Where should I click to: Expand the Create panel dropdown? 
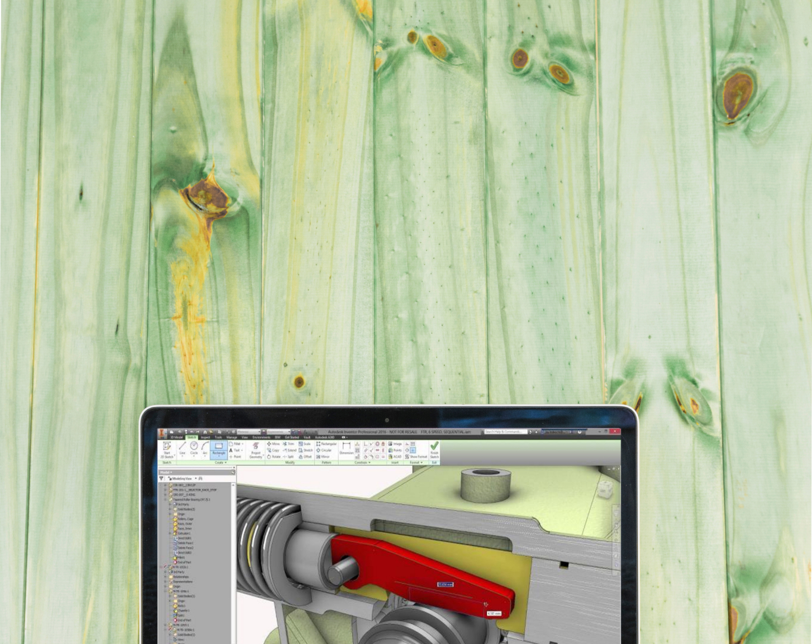click(x=224, y=461)
